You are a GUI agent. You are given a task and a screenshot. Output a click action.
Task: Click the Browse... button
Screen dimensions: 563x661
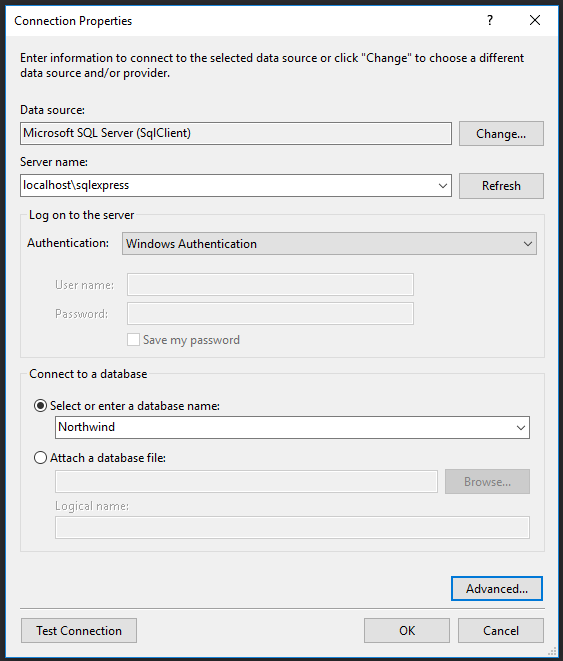[487, 481]
